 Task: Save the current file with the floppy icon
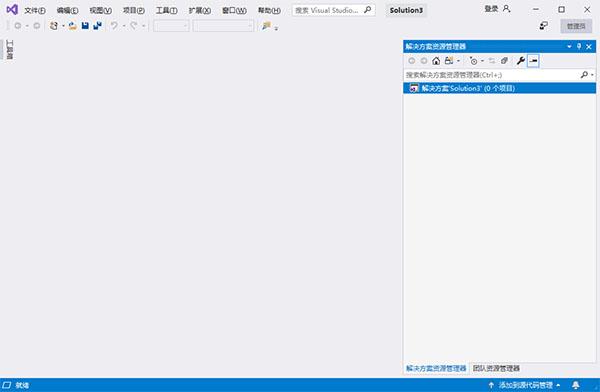[x=85, y=26]
